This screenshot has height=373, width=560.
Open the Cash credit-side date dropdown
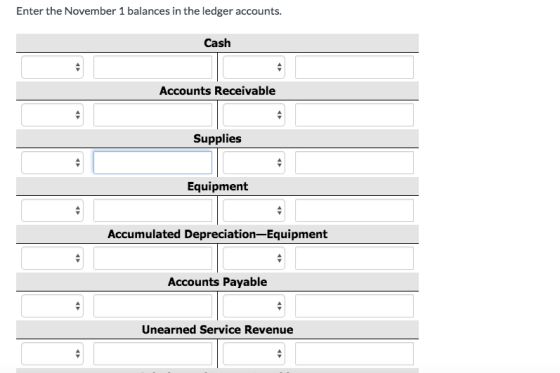click(x=254, y=67)
